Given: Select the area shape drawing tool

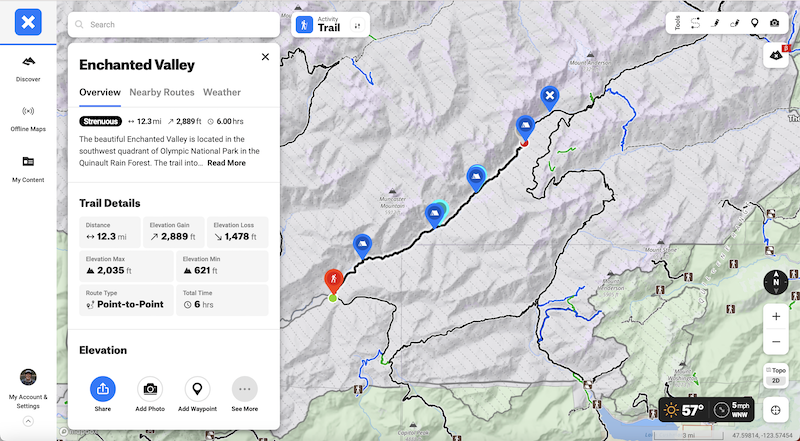Looking at the screenshot, I should tap(735, 23).
